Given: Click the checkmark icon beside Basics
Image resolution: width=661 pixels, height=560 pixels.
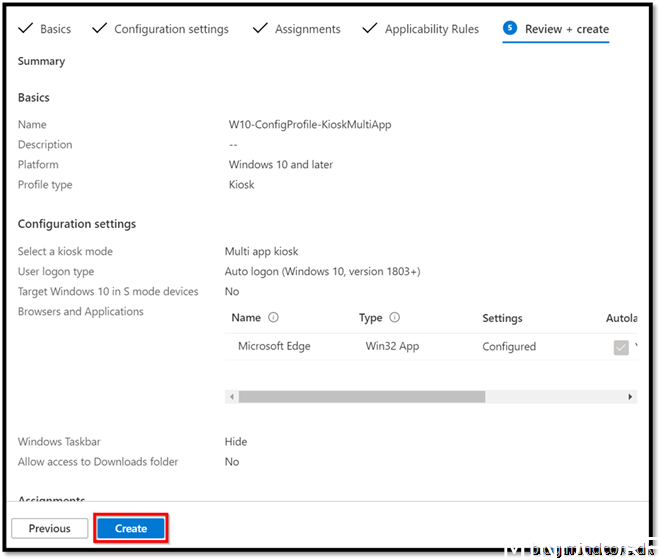Looking at the screenshot, I should tap(25, 28).
